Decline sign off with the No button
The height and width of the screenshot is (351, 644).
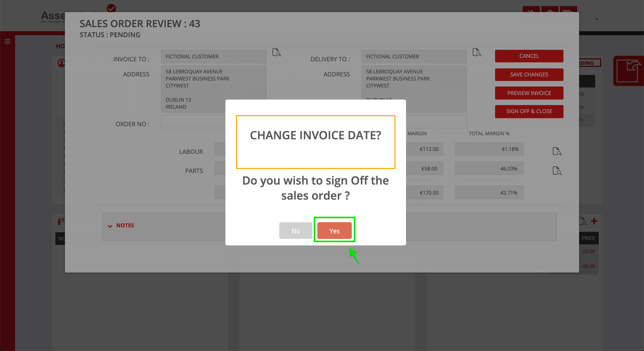[296, 231]
